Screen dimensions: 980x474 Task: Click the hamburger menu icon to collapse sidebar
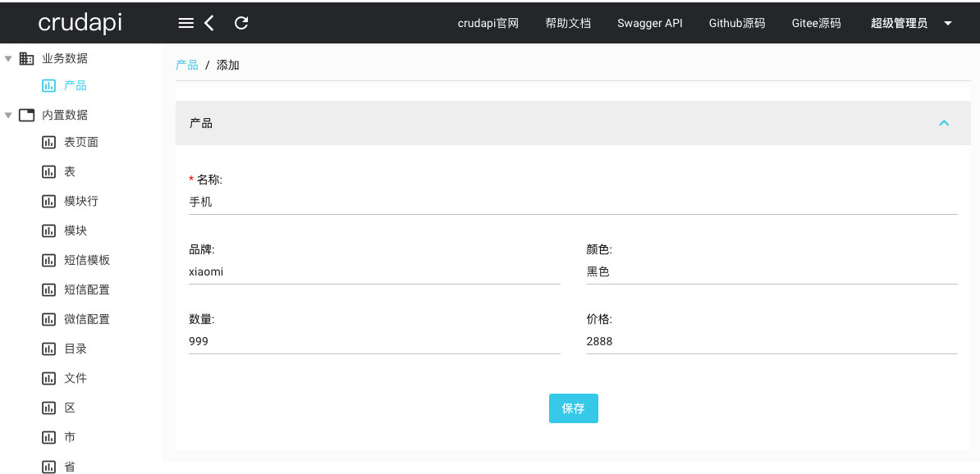(x=185, y=23)
